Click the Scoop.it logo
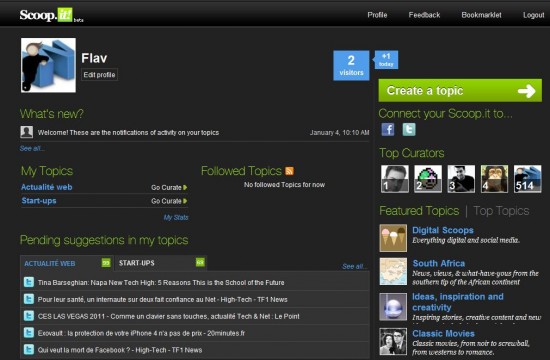550x360 pixels. click(x=51, y=15)
